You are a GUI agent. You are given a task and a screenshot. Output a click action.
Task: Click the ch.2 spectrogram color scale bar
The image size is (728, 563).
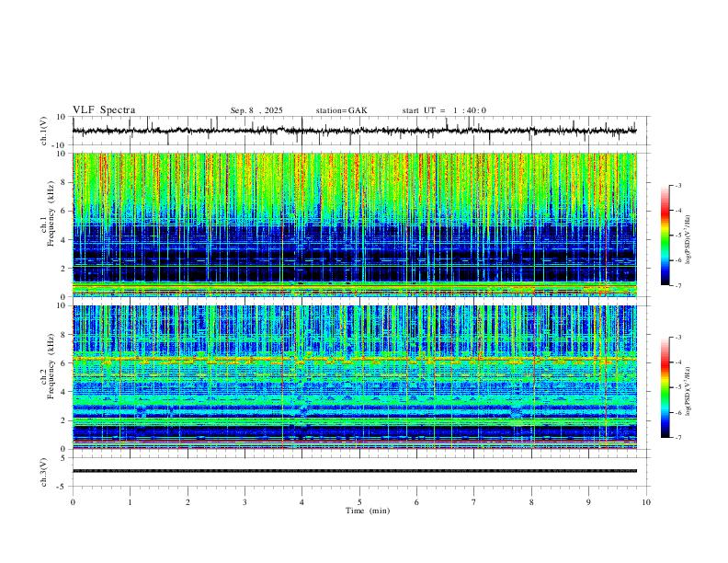click(665, 387)
